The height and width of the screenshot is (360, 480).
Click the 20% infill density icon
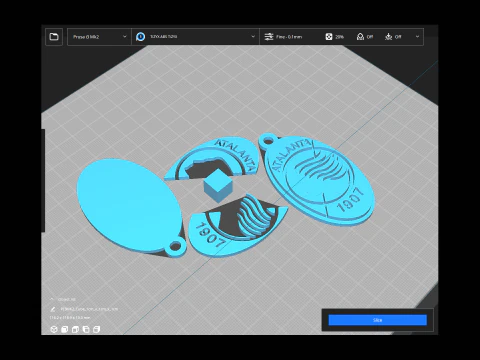pyautogui.click(x=329, y=37)
